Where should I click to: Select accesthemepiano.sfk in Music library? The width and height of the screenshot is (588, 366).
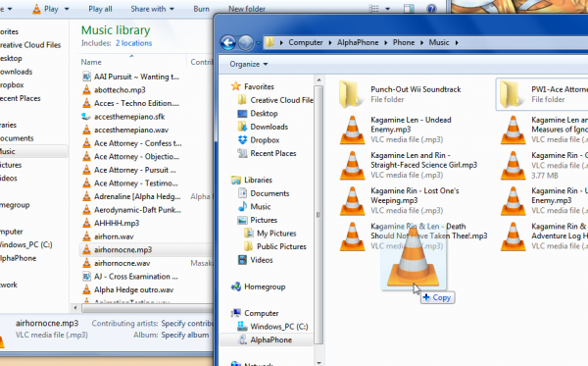(x=123, y=117)
